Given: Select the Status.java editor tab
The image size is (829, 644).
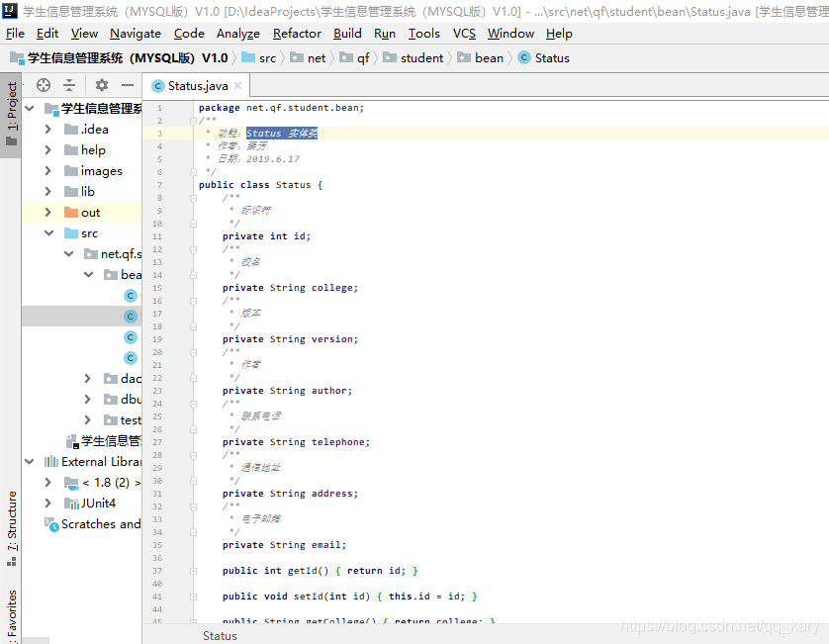Looking at the screenshot, I should click(197, 86).
